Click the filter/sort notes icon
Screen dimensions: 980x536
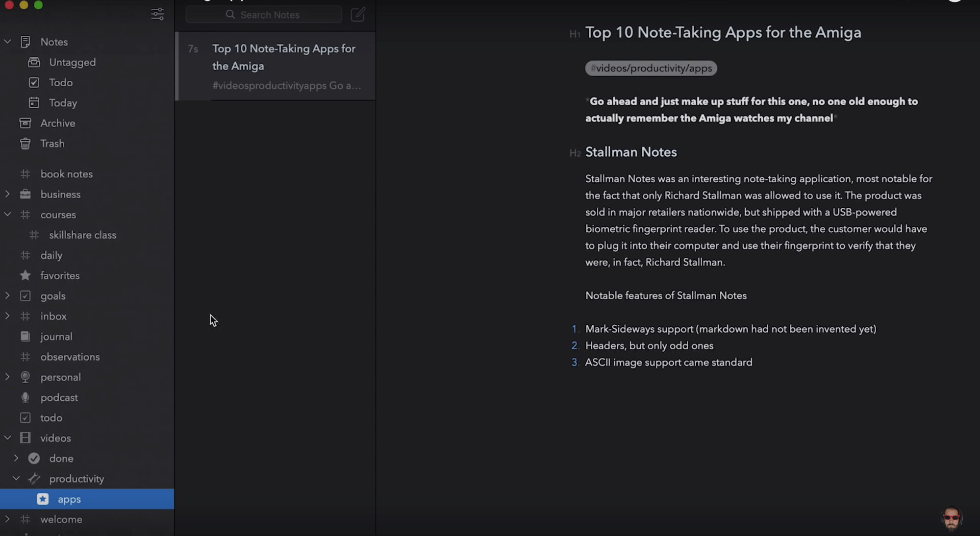tap(157, 13)
